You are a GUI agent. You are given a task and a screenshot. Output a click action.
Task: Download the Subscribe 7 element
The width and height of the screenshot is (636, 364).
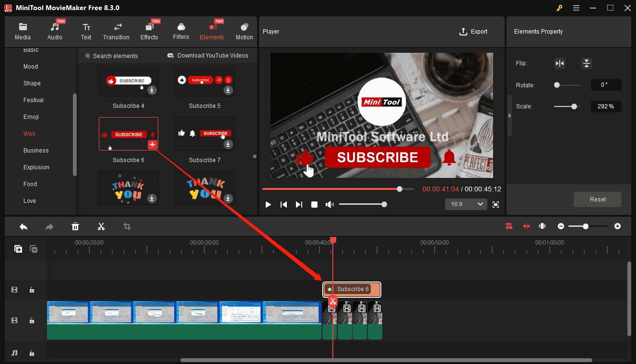click(228, 144)
